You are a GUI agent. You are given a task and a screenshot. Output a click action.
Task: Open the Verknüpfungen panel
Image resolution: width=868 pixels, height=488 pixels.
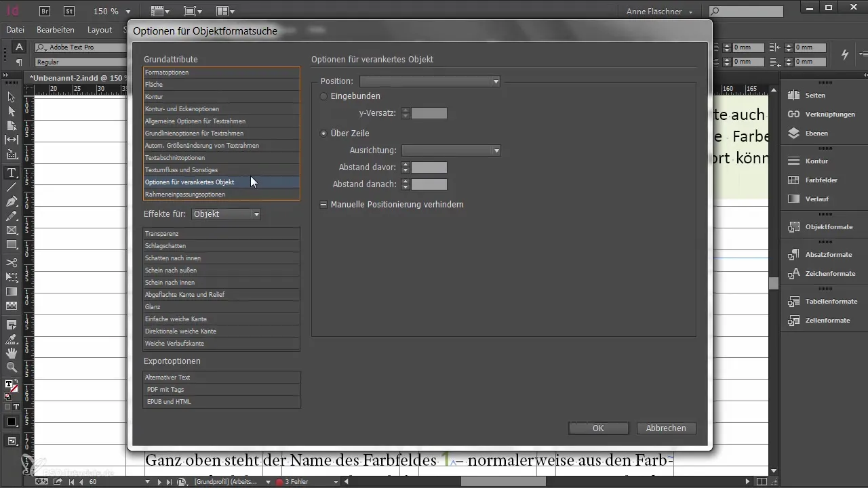pos(821,115)
